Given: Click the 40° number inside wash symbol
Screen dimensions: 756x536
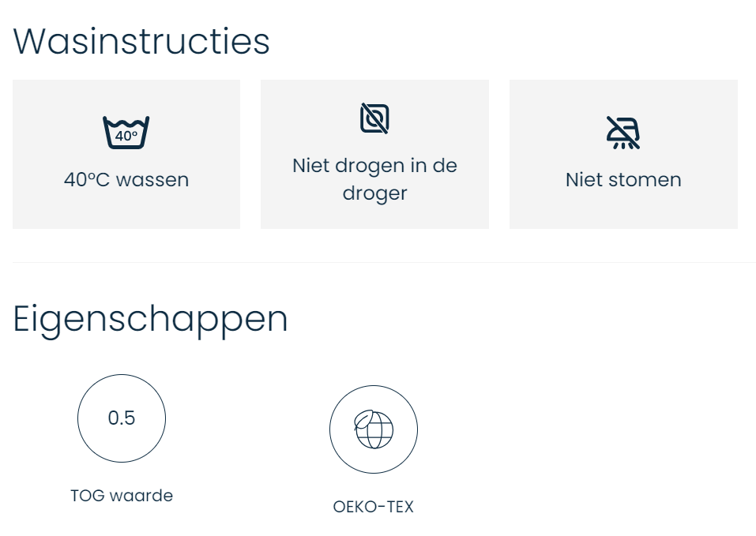Looking at the screenshot, I should point(126,136).
